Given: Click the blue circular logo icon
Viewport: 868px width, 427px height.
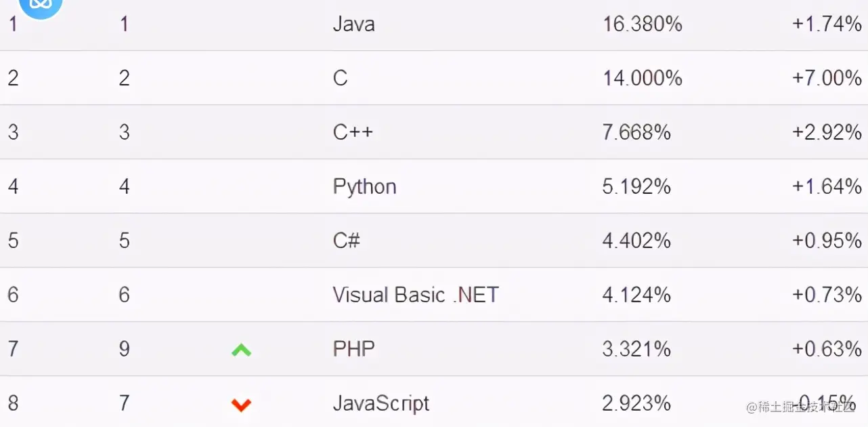Looking at the screenshot, I should [41, 7].
